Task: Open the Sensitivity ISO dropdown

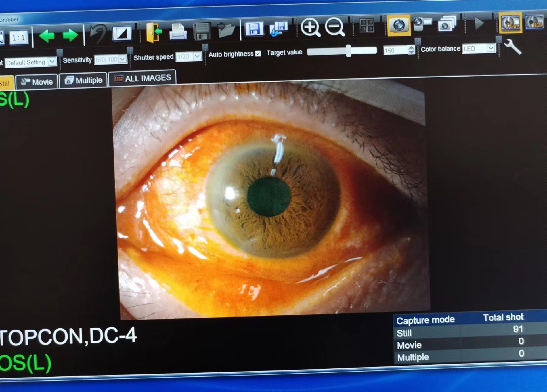Action: click(x=122, y=59)
